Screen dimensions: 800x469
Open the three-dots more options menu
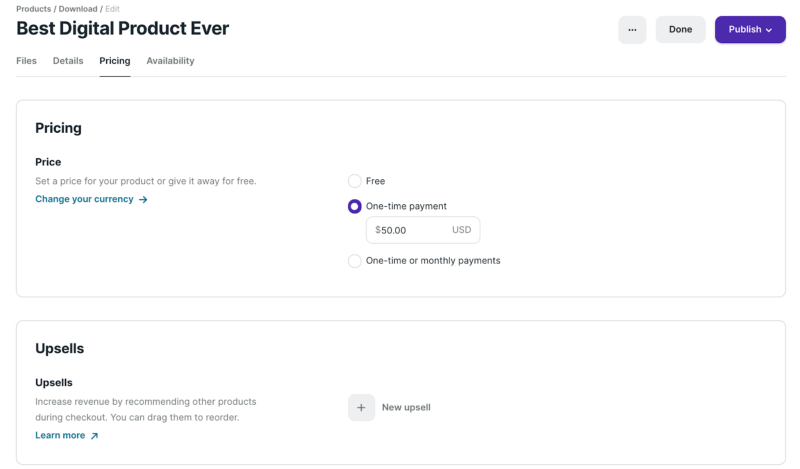[x=632, y=30]
